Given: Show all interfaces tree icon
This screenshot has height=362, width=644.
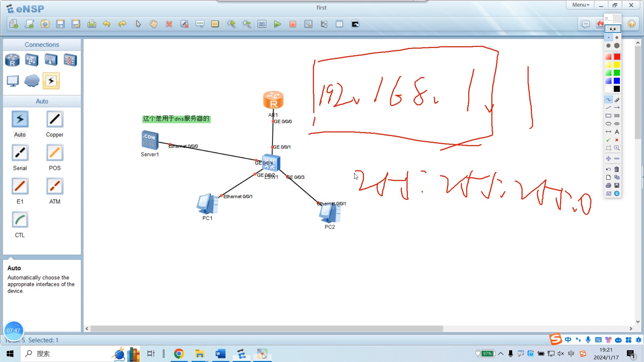Looking at the screenshot, I should (x=324, y=24).
